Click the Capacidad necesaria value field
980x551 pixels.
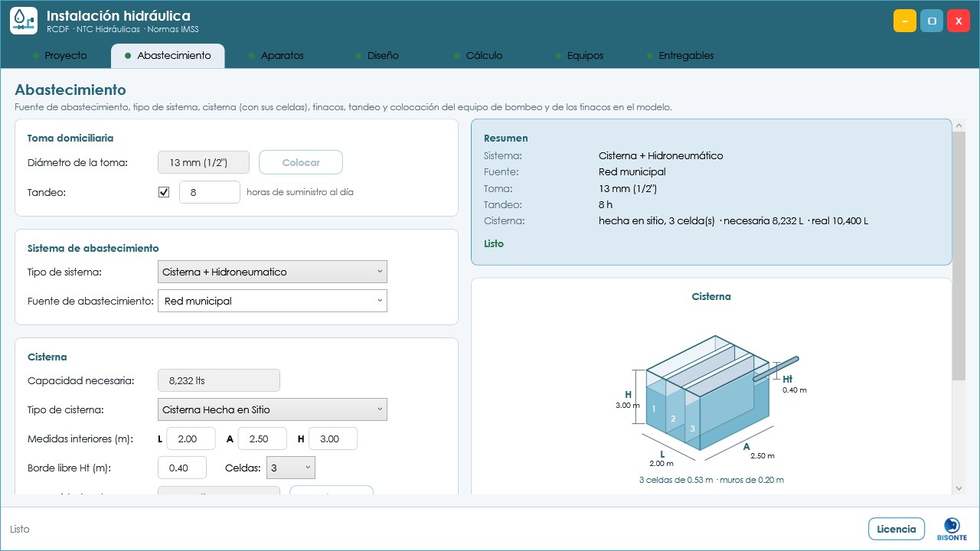click(219, 380)
